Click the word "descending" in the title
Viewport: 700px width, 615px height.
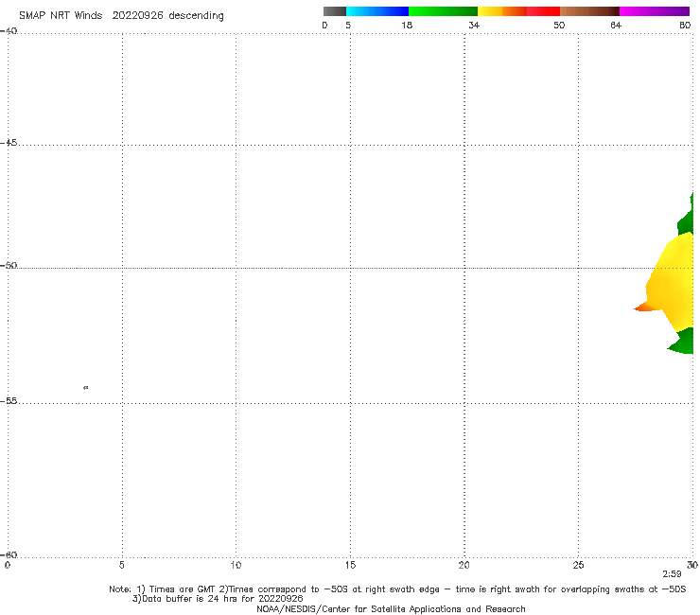pos(197,16)
